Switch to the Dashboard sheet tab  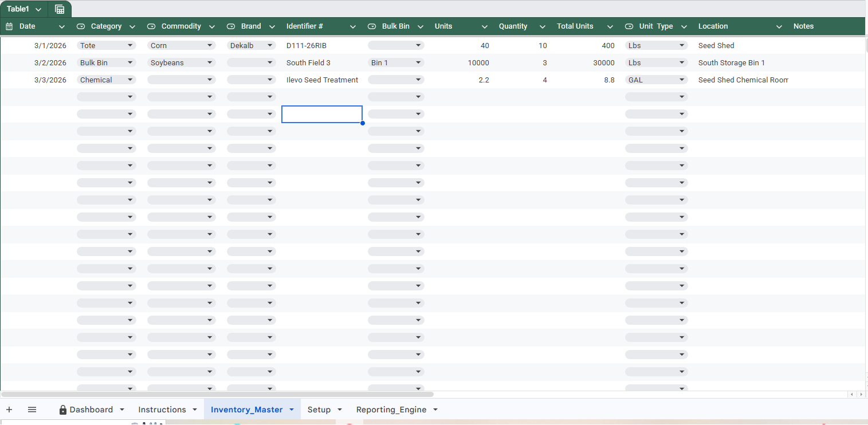(91, 409)
